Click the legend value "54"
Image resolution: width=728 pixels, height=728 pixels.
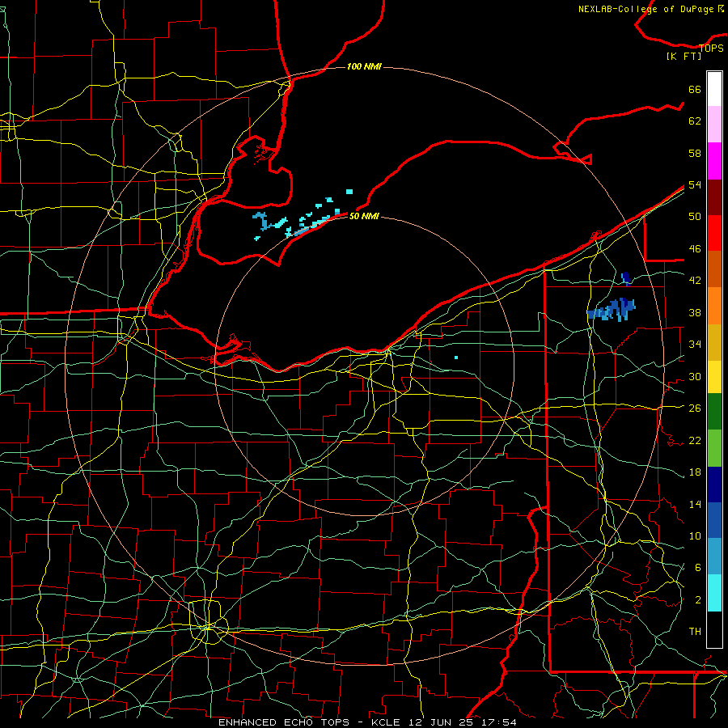[x=695, y=184]
